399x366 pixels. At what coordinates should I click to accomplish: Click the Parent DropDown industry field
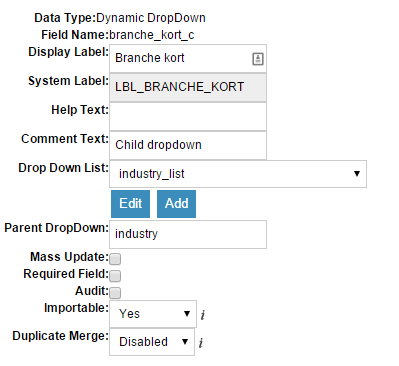(188, 234)
